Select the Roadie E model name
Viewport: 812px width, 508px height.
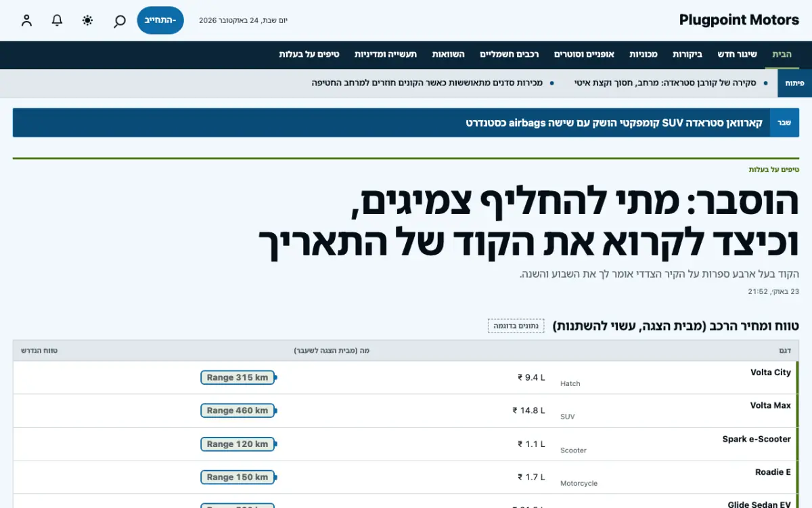773,472
